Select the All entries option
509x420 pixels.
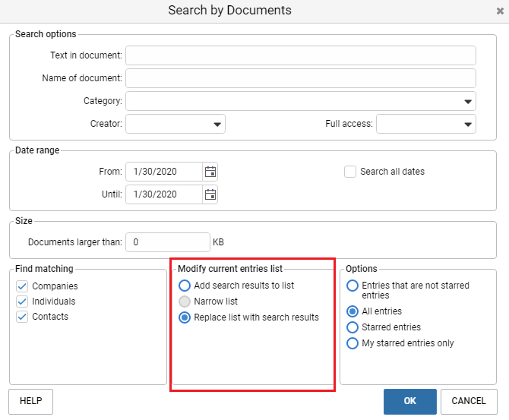[x=353, y=311]
